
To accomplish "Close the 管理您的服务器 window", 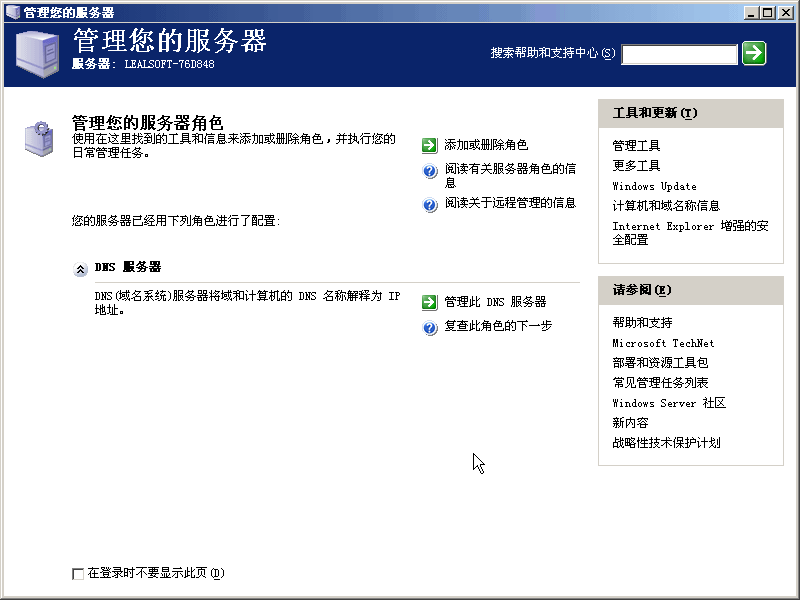I will pos(786,13).
